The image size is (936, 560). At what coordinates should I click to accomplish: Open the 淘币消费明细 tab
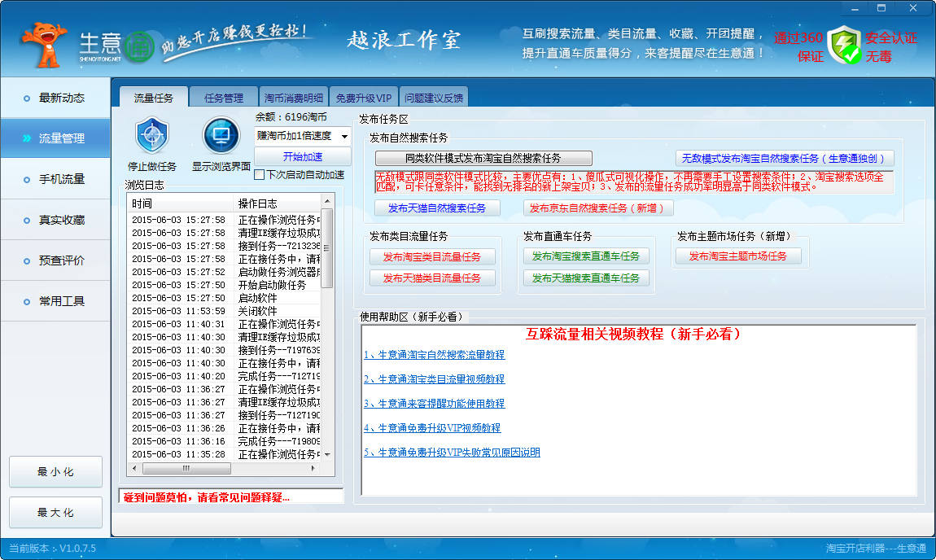point(294,98)
